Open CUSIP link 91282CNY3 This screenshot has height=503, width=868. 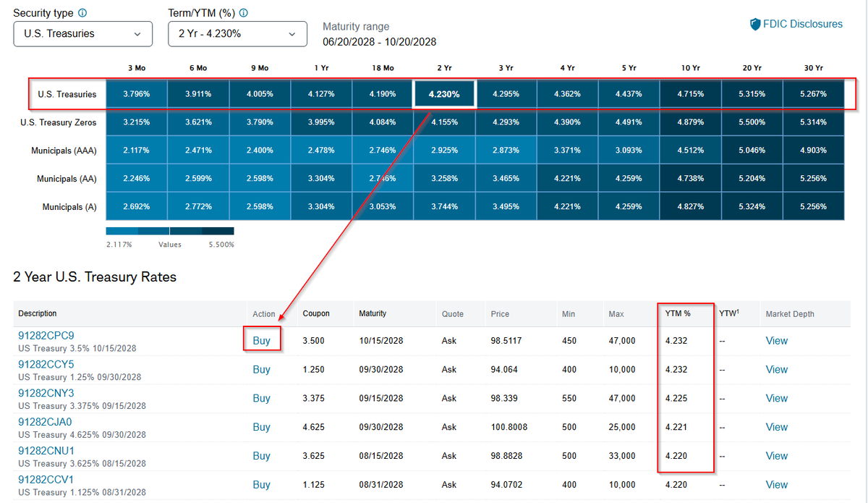coord(46,394)
